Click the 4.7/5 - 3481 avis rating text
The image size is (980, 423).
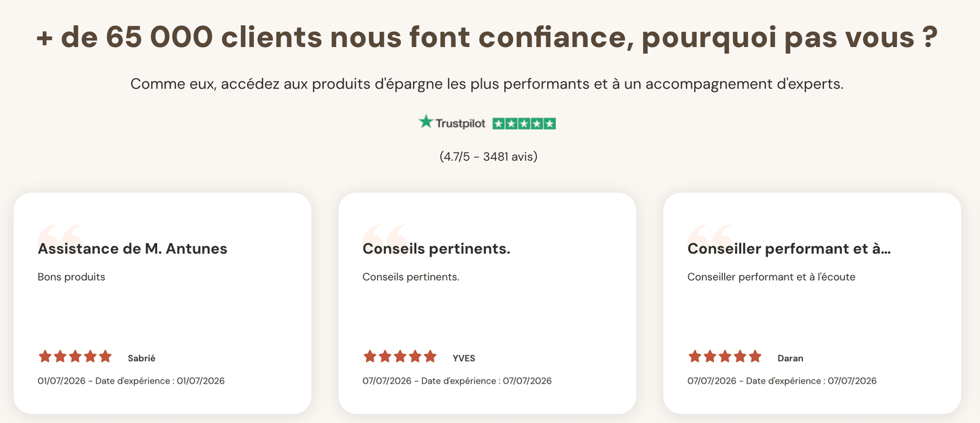(x=489, y=157)
